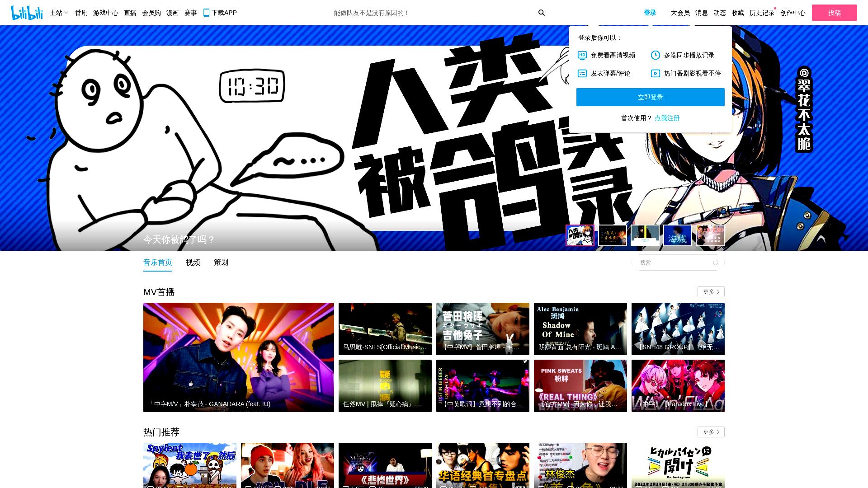The width and height of the screenshot is (868, 488).
Task: Click the bilibili logo
Action: click(x=27, y=13)
